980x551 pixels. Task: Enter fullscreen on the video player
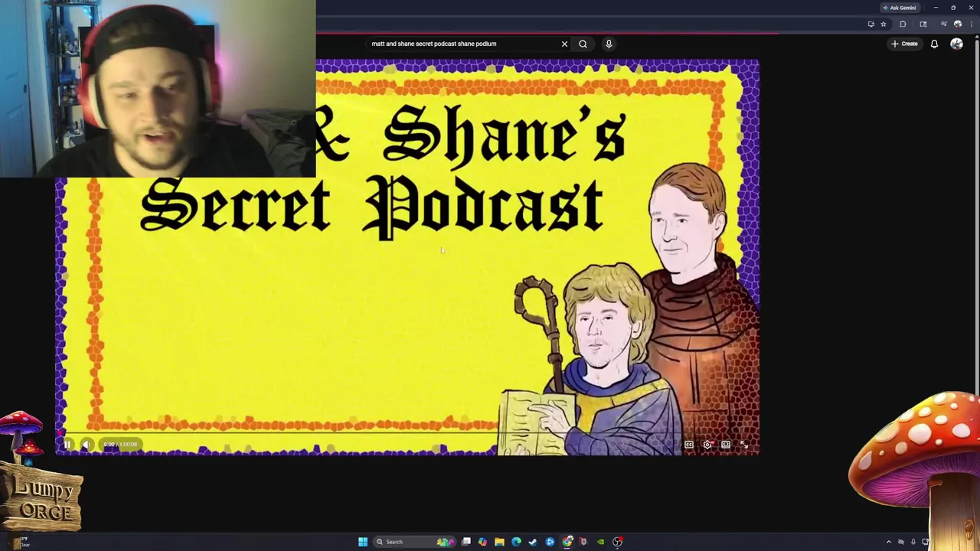pos(743,445)
